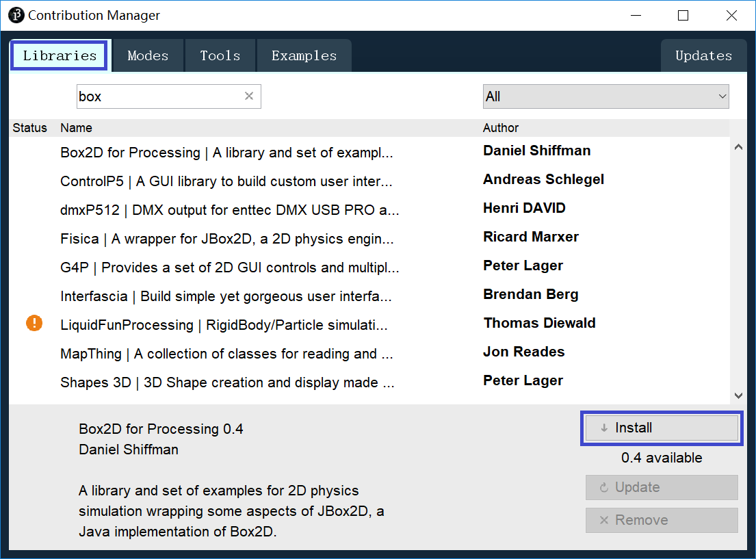Click the Author column header

(501, 128)
